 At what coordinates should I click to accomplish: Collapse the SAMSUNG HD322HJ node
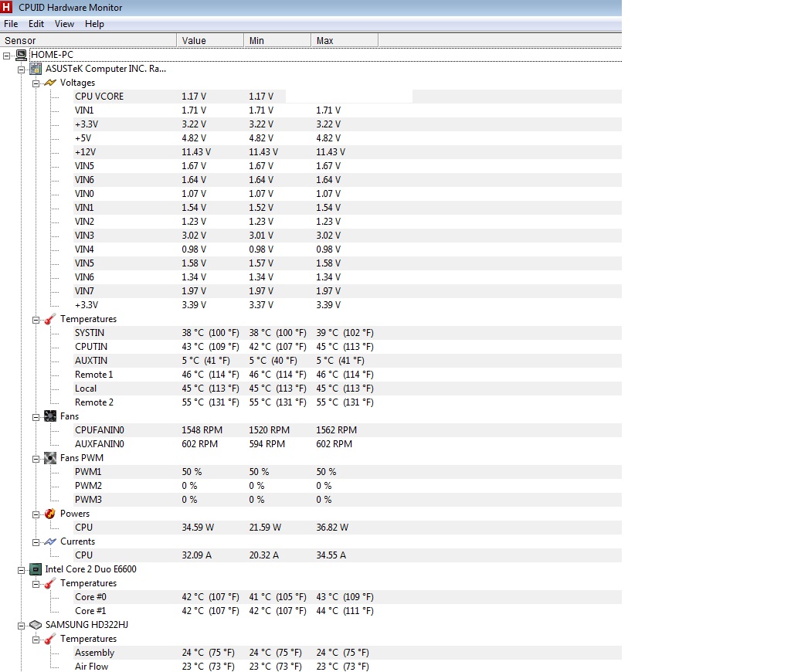(21, 626)
